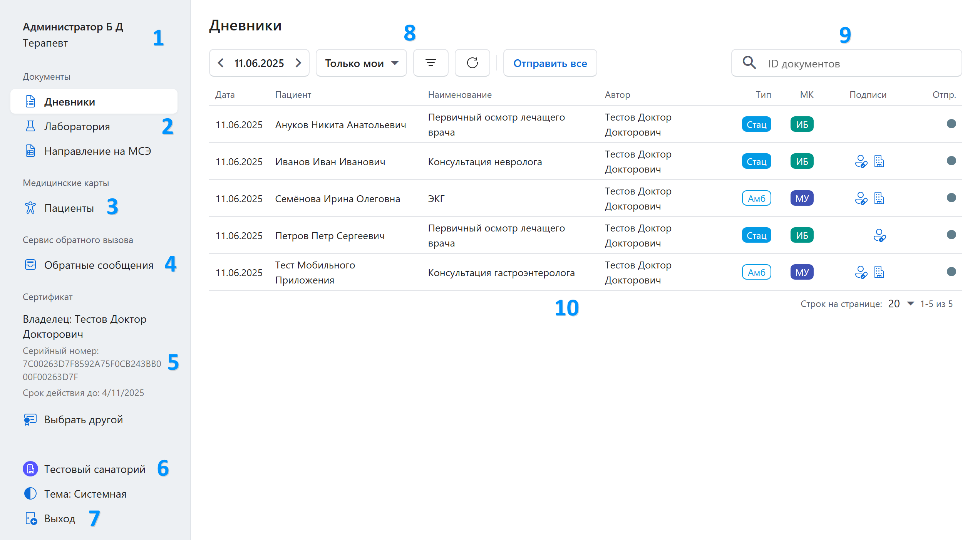Click send status dot in Семёнова row
980x540 pixels.
[x=951, y=198]
